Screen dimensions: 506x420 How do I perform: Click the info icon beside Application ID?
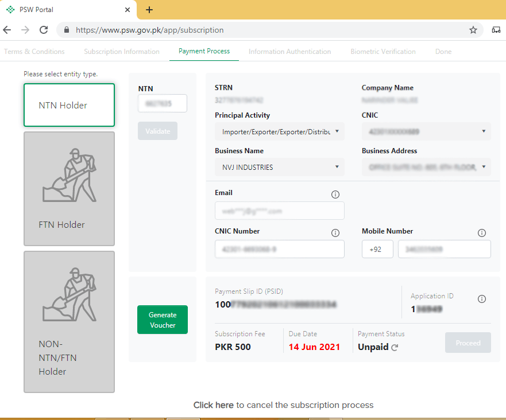tap(482, 299)
